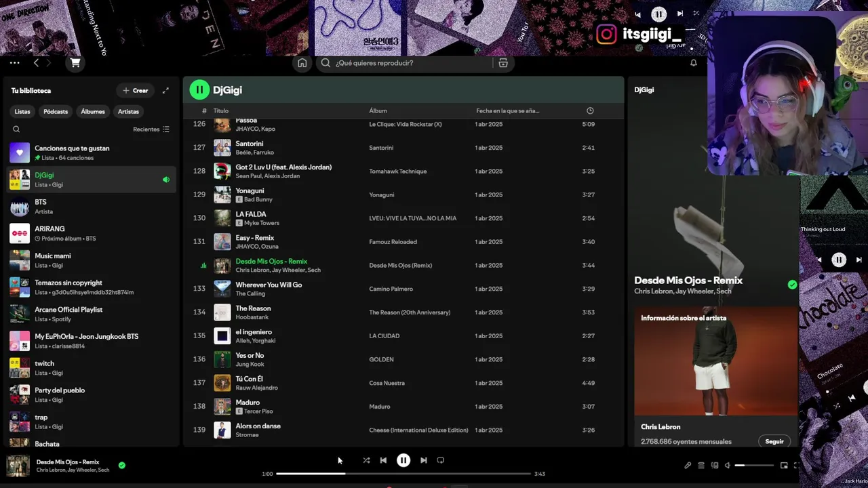Open the Browse icon in search bar
This screenshot has height=488, width=868.
point(503,63)
